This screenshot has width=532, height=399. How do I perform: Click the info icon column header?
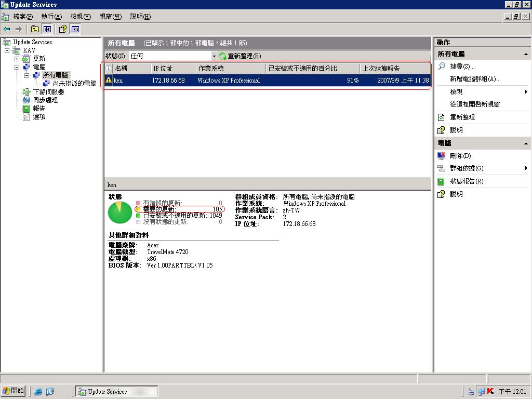(108, 68)
